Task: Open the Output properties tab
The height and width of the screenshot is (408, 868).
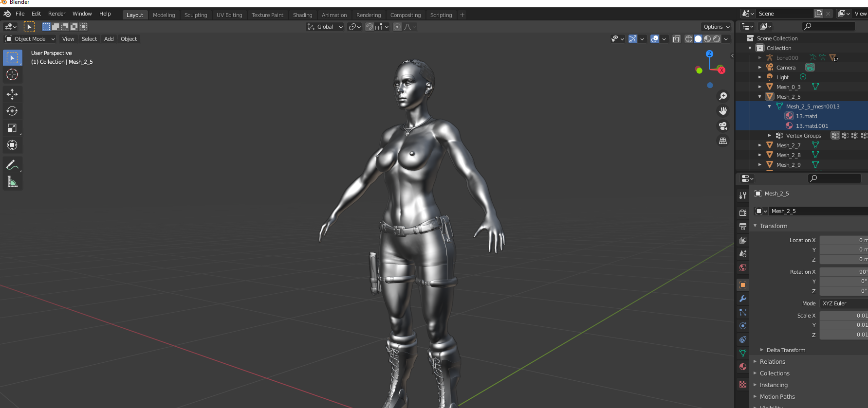Action: tap(743, 226)
